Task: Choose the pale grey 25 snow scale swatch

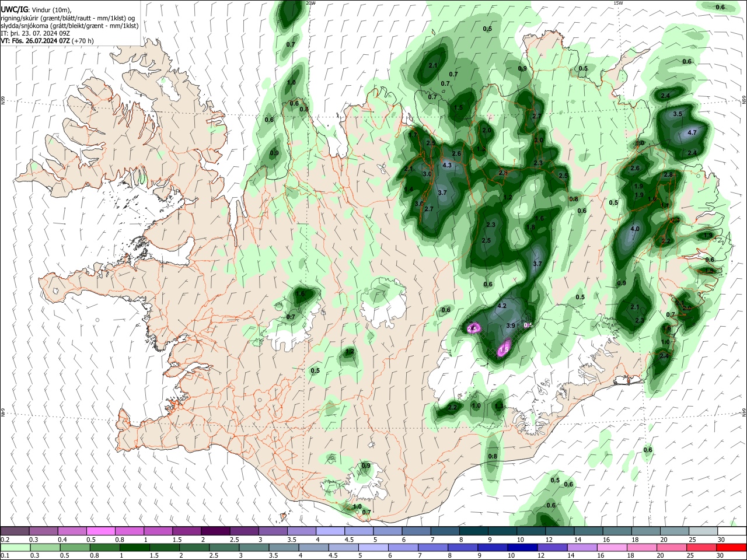Action: [703, 531]
